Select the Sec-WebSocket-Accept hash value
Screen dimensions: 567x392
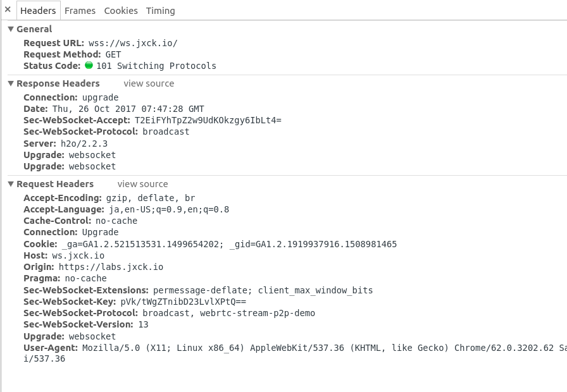tap(208, 121)
